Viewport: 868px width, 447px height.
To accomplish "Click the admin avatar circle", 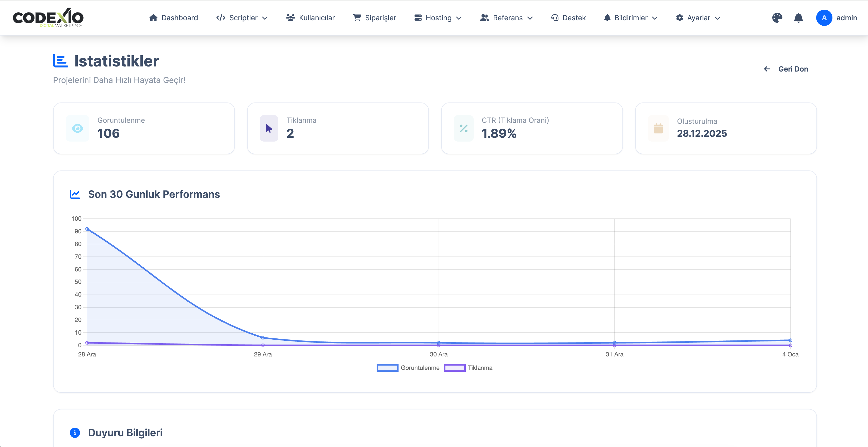I will click(824, 18).
